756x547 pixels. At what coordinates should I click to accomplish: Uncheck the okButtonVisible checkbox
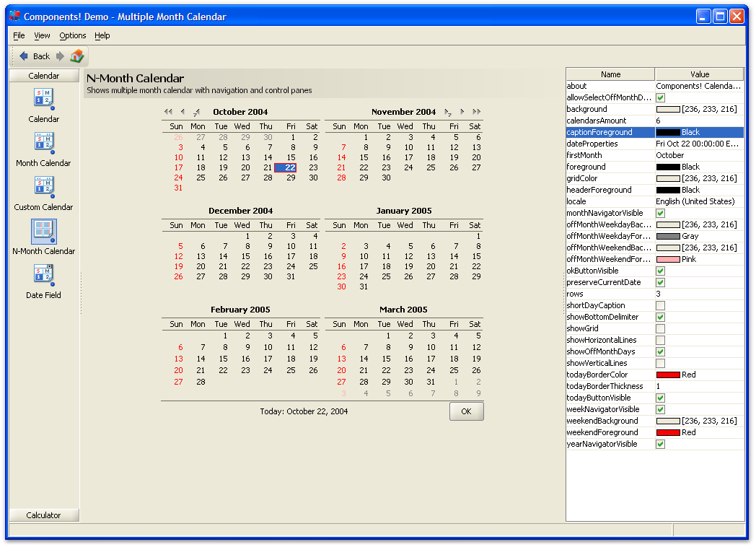coord(660,271)
